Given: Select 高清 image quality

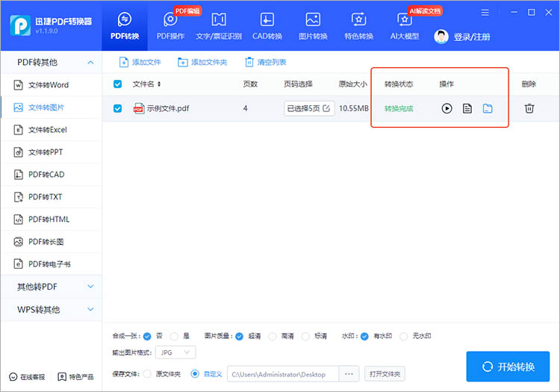Looking at the screenshot, I should (x=272, y=336).
